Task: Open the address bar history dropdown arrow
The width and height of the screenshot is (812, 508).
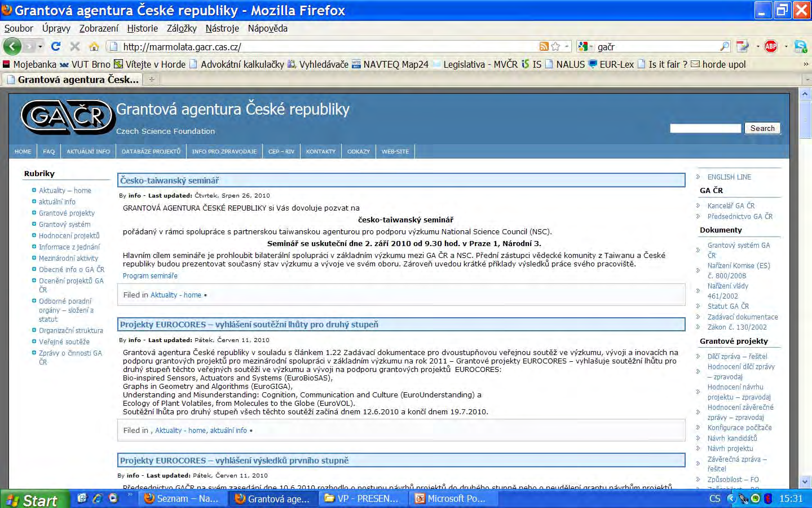Action: (x=567, y=47)
